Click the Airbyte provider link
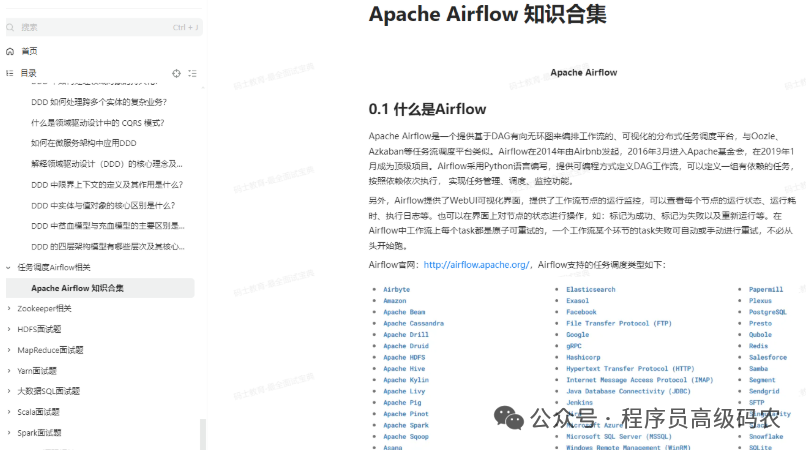This screenshot has height=450, width=806. (x=396, y=290)
